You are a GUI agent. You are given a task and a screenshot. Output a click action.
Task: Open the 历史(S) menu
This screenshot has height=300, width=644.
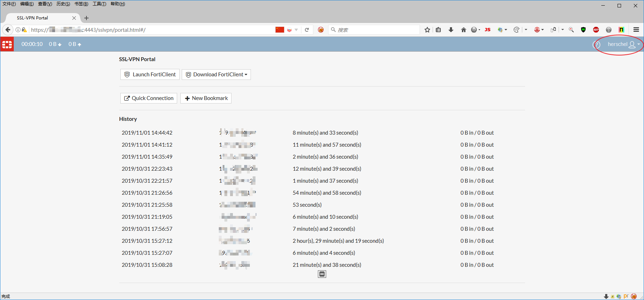click(63, 4)
